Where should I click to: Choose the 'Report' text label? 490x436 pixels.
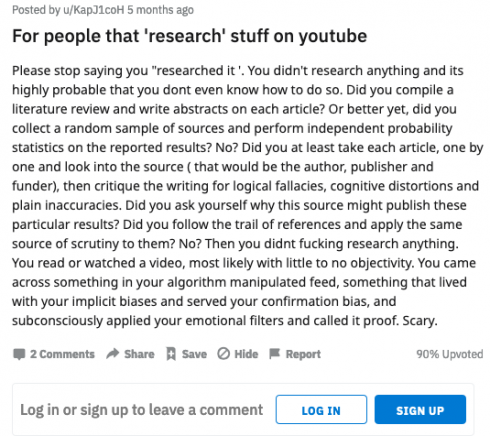(303, 354)
